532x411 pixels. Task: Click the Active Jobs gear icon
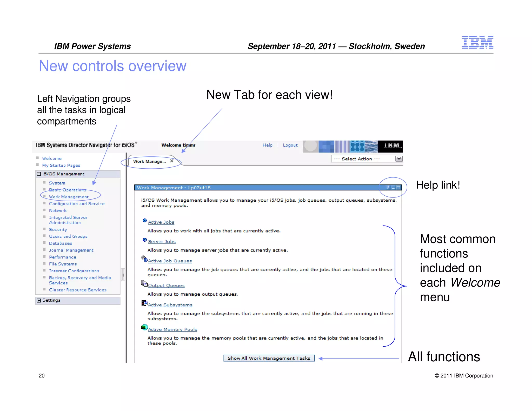point(145,221)
